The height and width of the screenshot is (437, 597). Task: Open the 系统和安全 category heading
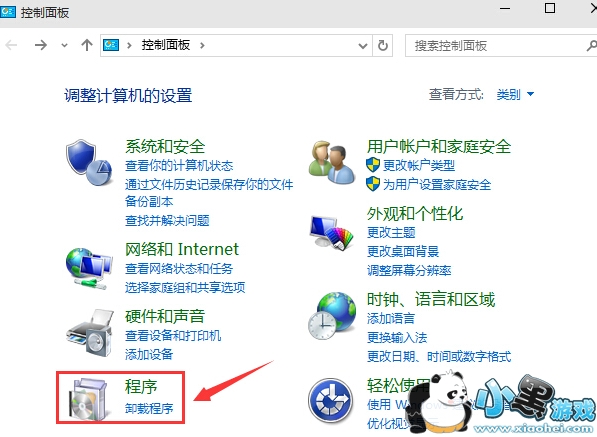tap(165, 146)
